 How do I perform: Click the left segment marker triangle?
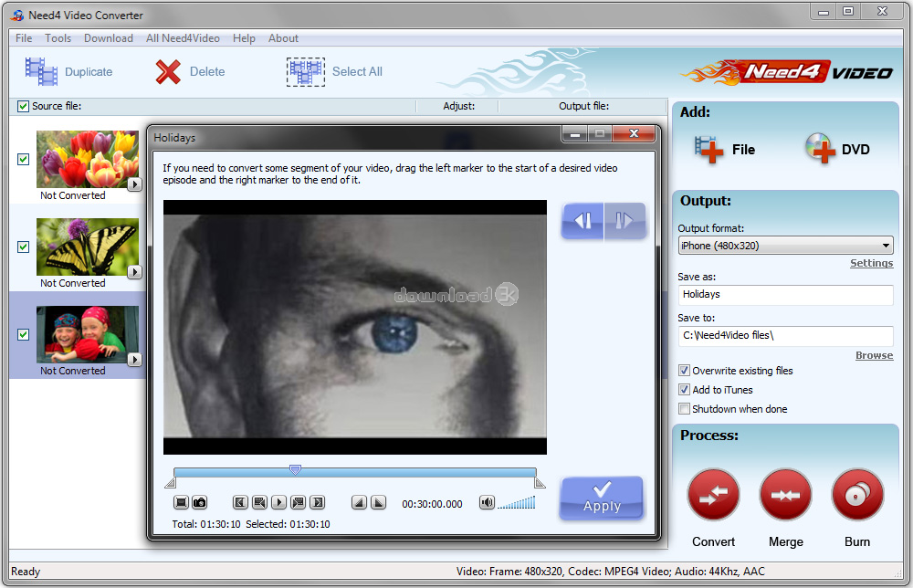point(170,483)
